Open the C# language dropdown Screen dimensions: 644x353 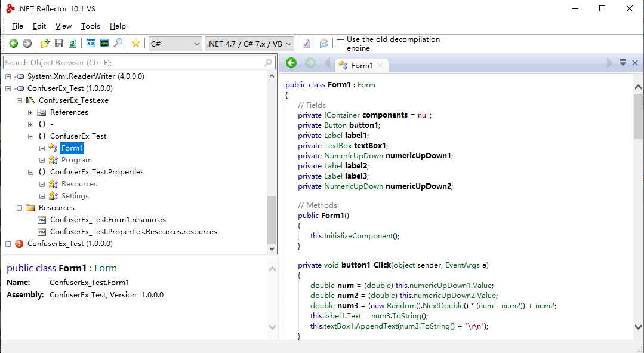coord(175,44)
